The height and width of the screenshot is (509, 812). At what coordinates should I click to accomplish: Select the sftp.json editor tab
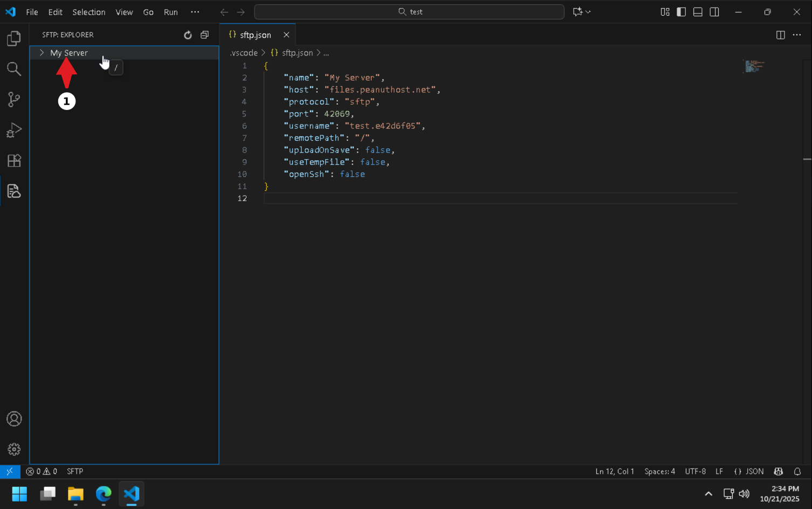click(255, 35)
